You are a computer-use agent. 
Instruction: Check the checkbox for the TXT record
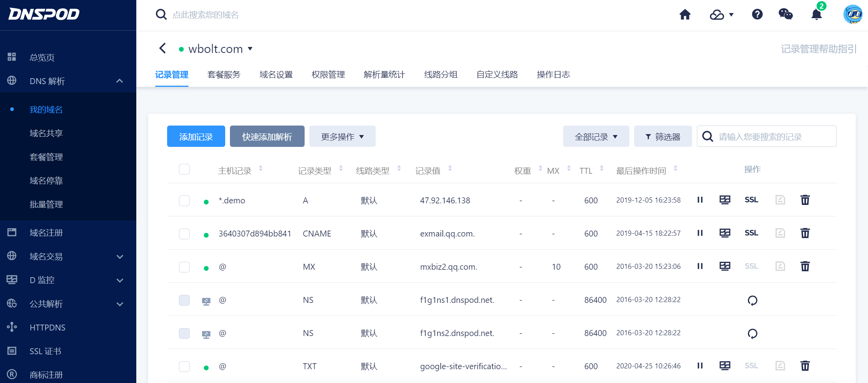coord(184,366)
